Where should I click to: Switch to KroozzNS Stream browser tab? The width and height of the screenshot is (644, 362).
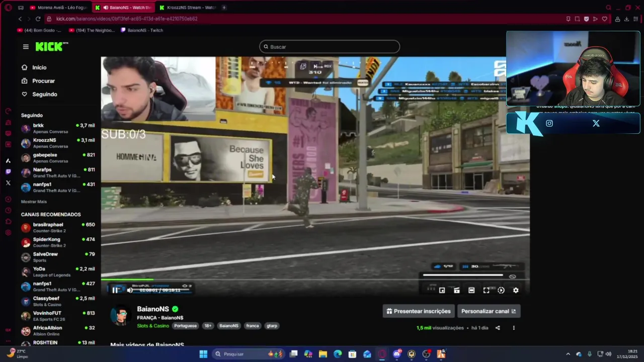coord(188,8)
